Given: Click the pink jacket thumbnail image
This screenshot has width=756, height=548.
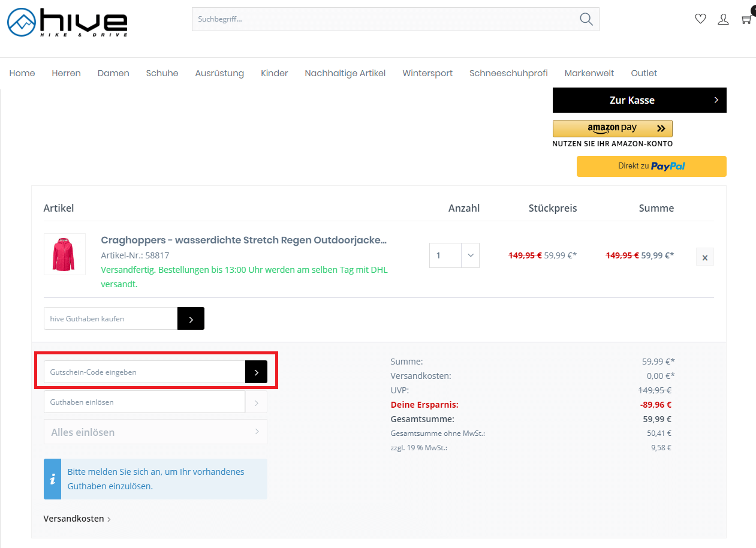Looking at the screenshot, I should coord(65,254).
